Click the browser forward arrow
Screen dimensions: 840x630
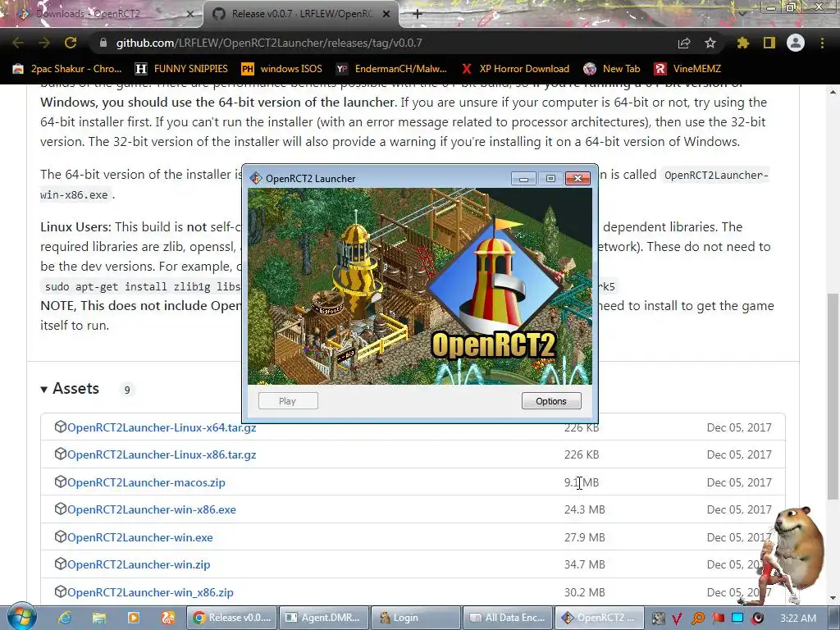coord(44,43)
